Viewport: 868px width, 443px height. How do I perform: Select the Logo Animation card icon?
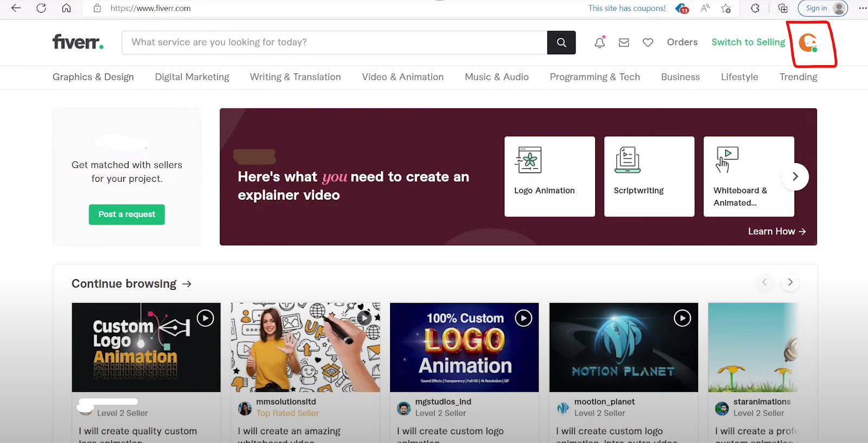click(x=529, y=160)
